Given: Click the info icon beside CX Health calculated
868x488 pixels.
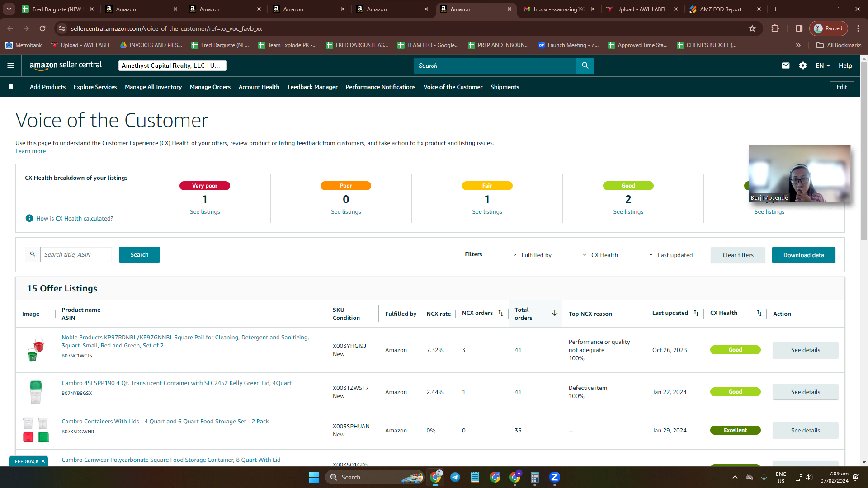Looking at the screenshot, I should pyautogui.click(x=29, y=218).
